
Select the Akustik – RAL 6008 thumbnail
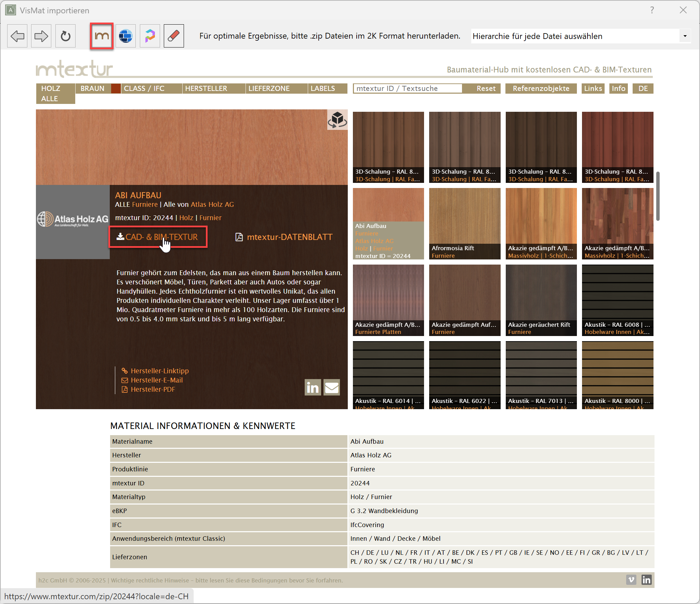(618, 300)
